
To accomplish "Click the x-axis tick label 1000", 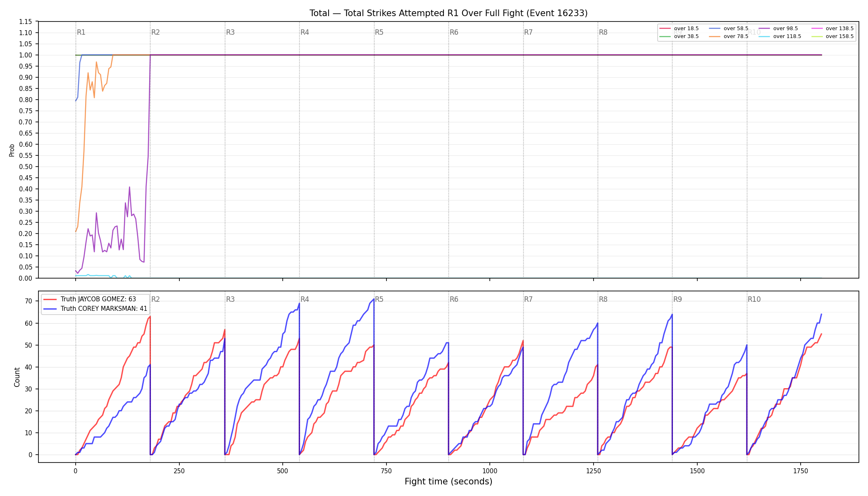I will click(490, 471).
